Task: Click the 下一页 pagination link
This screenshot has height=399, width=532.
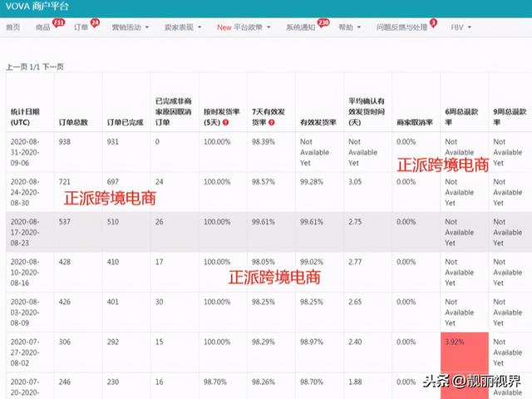Action: click(x=54, y=66)
